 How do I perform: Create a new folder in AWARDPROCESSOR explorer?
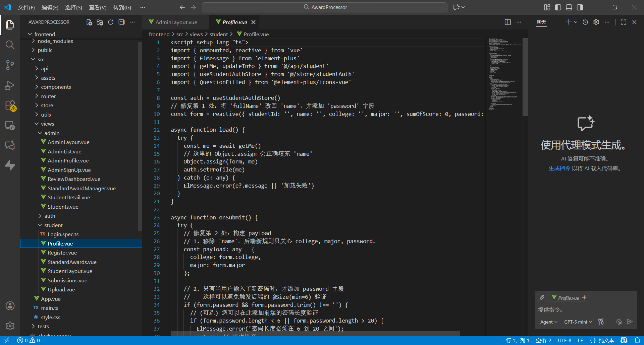pyautogui.click(x=100, y=22)
